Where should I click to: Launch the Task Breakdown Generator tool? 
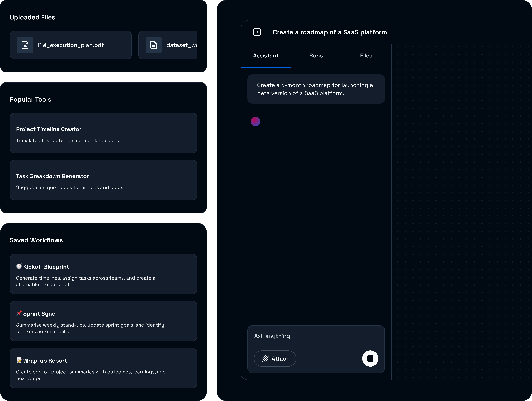(x=103, y=180)
